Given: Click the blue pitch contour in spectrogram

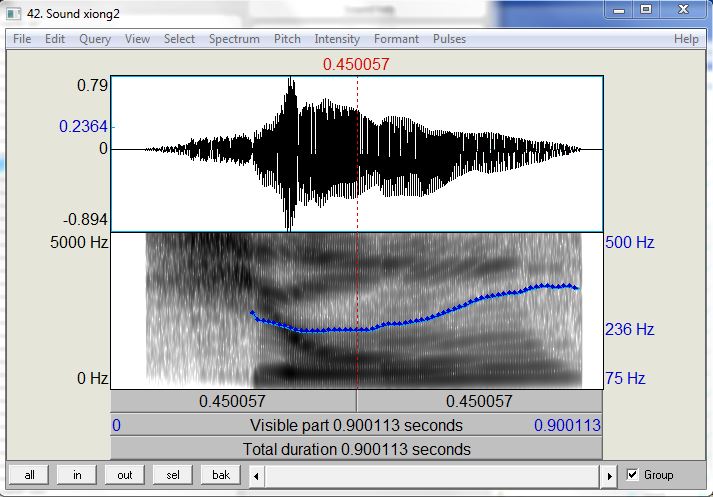Looking at the screenshot, I should point(414,320).
